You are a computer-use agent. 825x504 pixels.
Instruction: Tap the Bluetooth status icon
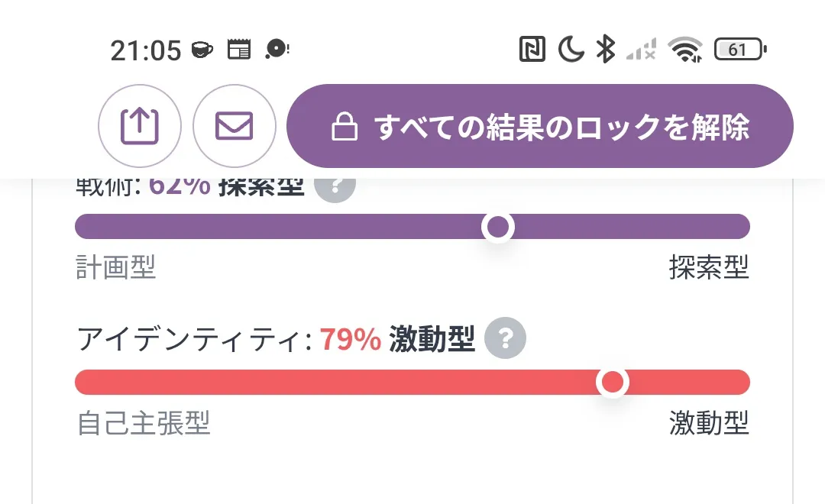[606, 50]
